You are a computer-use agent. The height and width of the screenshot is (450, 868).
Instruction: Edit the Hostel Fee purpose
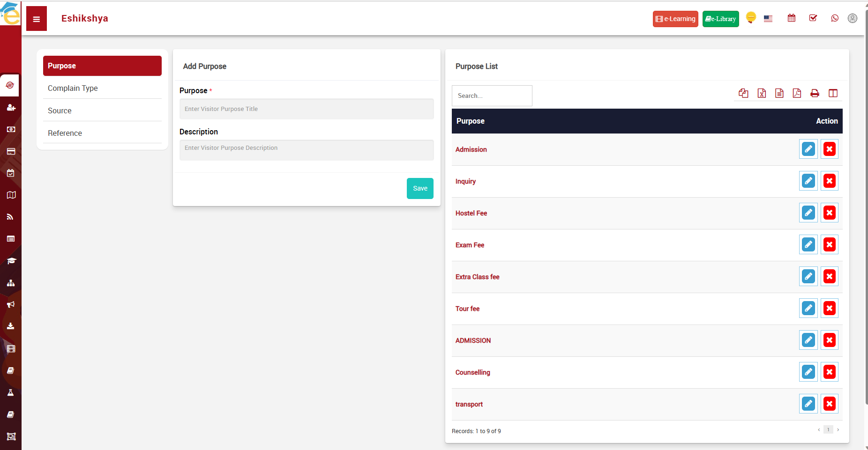click(x=808, y=213)
